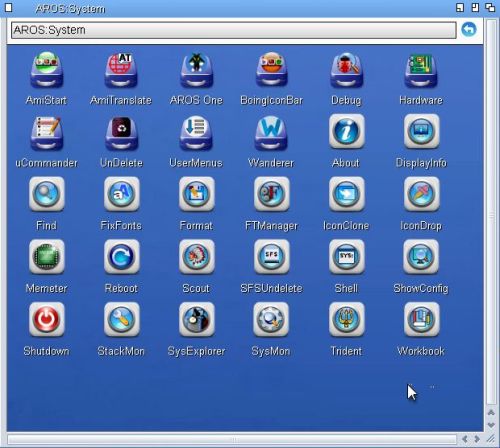The width and height of the screenshot is (500, 448).
Task: Click the AROS:System title bar text
Action: pos(70,9)
